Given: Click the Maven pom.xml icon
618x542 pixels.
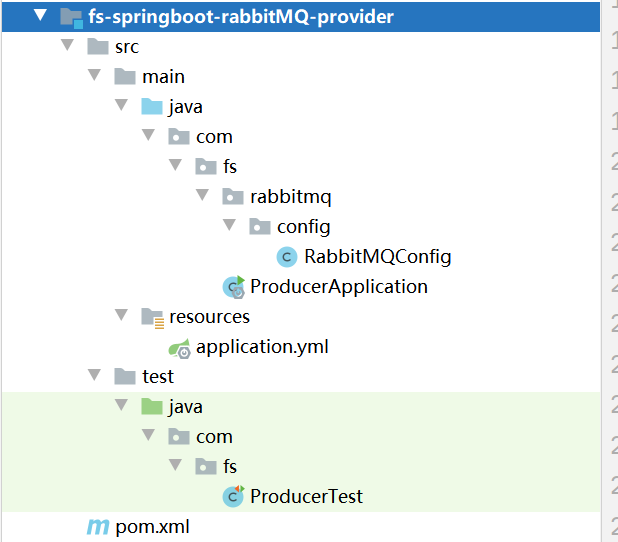Looking at the screenshot, I should click(98, 527).
